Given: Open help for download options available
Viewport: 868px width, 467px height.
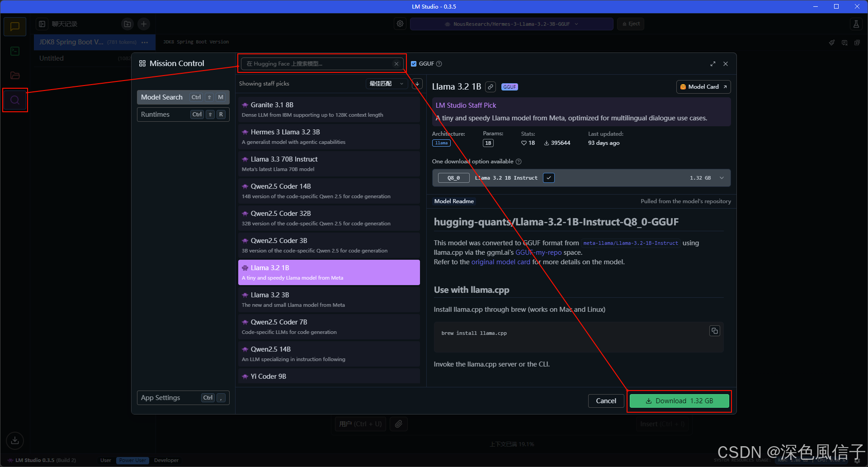Looking at the screenshot, I should click(519, 162).
